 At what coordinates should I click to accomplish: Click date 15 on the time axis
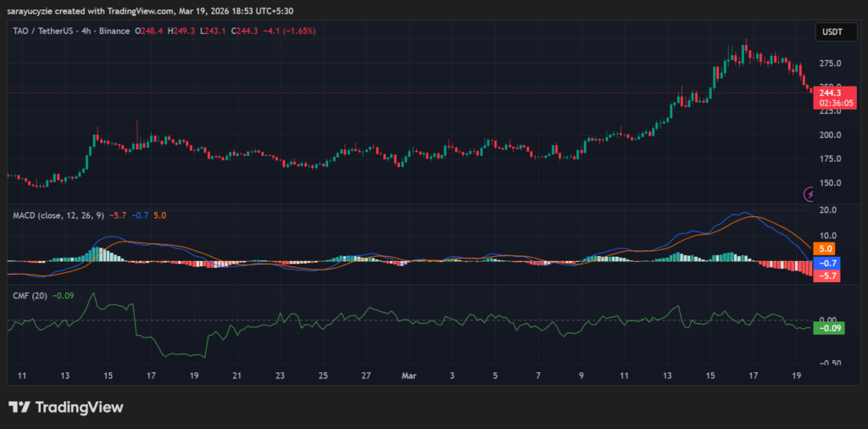pyautogui.click(x=710, y=375)
